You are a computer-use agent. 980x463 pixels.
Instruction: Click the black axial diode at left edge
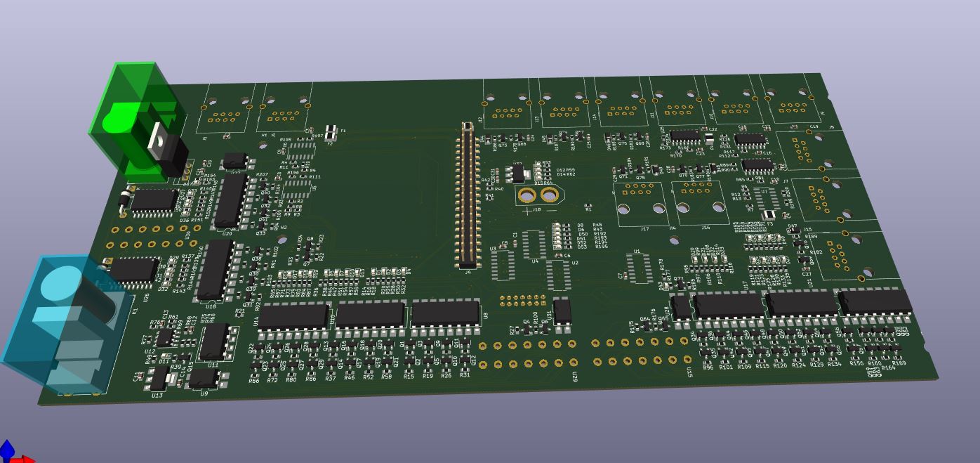pos(124,200)
